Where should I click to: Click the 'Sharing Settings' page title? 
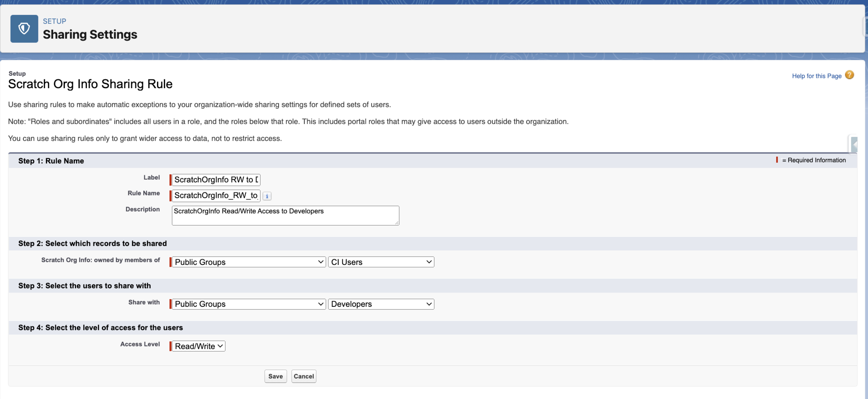[90, 35]
